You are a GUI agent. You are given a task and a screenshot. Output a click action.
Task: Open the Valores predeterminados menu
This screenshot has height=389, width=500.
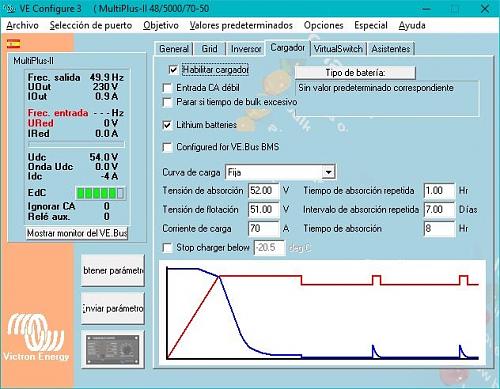click(241, 25)
